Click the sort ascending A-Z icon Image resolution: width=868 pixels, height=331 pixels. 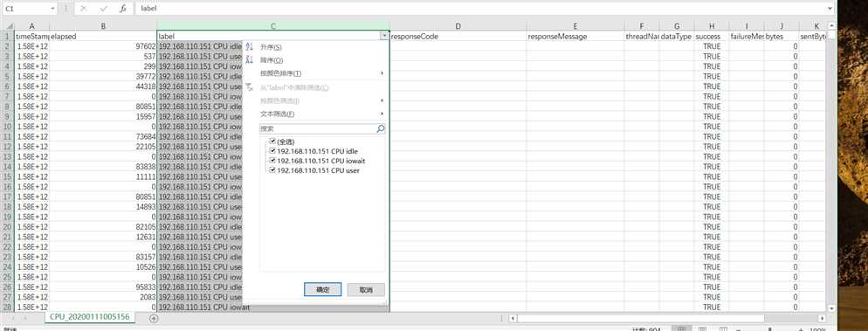point(249,47)
